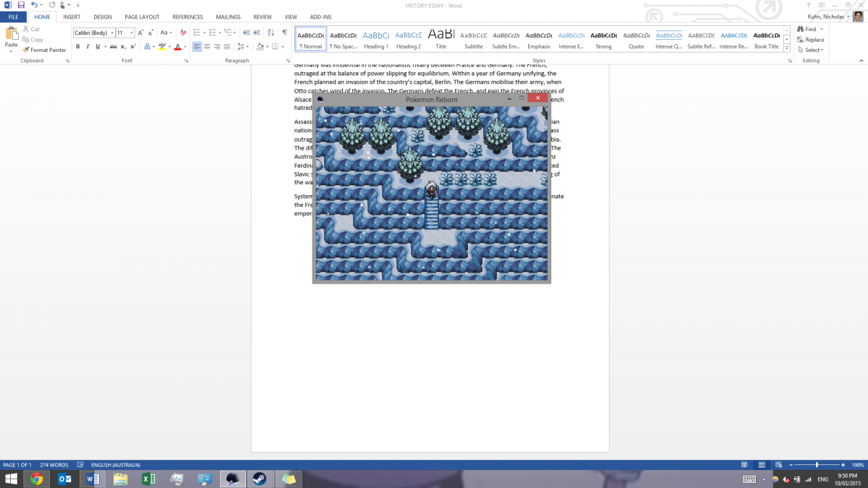The height and width of the screenshot is (488, 868).
Task: Open Steam from the taskbar
Action: pyautogui.click(x=259, y=479)
